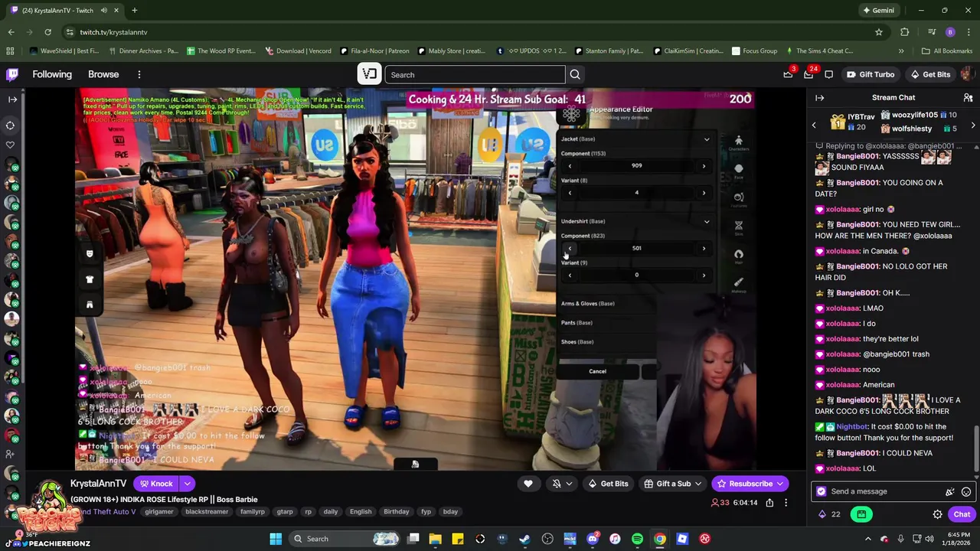Collapse the Undershirt section chevron
Viewport: 980px width, 551px height.
pos(707,221)
